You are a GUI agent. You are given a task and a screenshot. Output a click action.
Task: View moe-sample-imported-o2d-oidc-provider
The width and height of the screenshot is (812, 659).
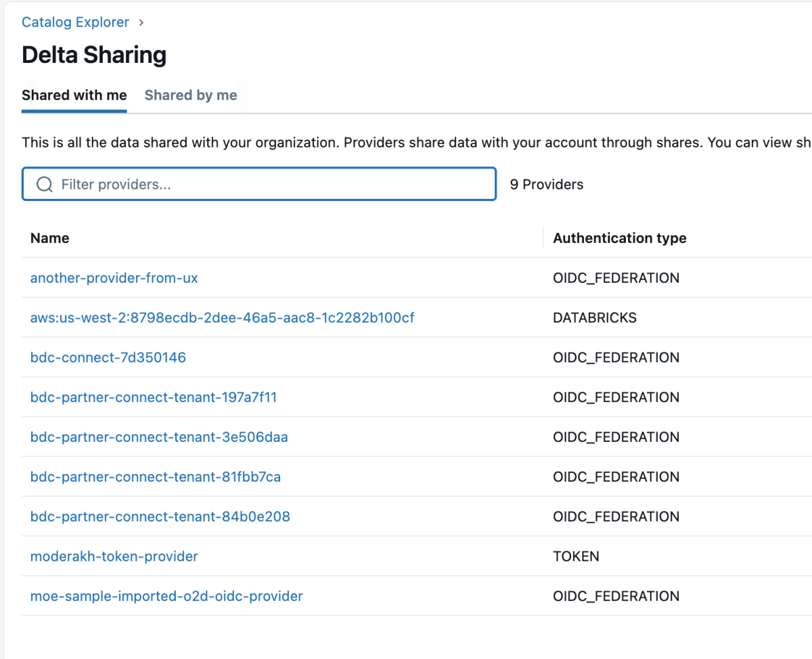pos(166,597)
